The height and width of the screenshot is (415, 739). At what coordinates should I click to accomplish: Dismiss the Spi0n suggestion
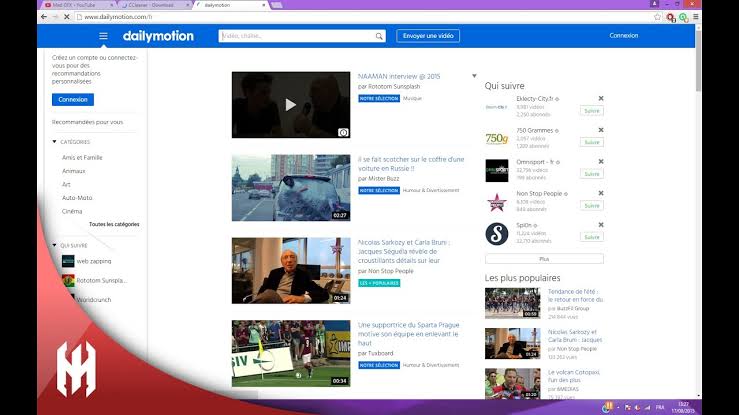(x=601, y=225)
